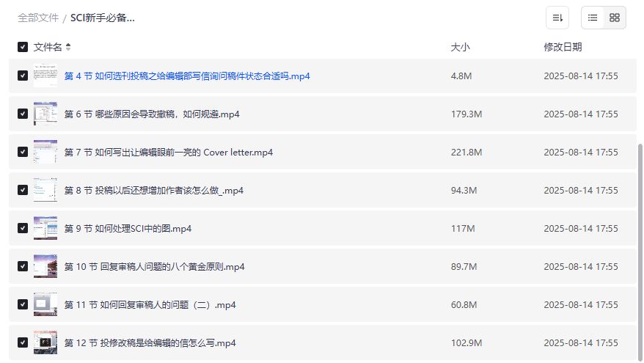This screenshot has width=644, height=363.
Task: Click thumbnail of 第 10 节 video
Action: (x=45, y=266)
